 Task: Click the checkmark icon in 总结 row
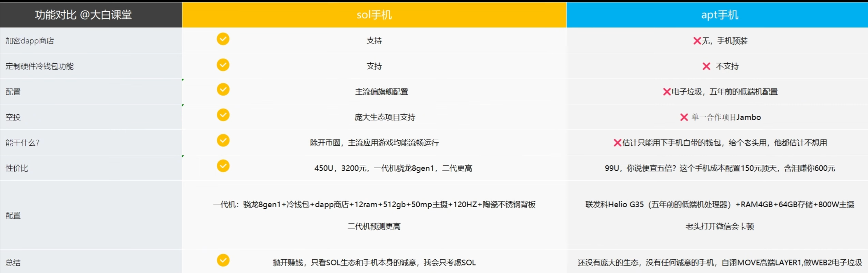point(223,260)
